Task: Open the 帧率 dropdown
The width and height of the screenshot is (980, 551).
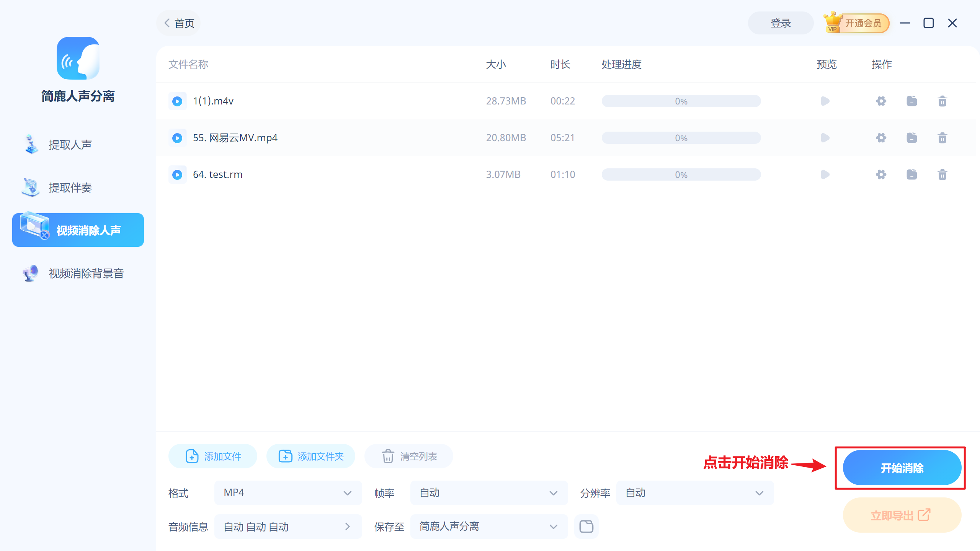Action: [488, 493]
